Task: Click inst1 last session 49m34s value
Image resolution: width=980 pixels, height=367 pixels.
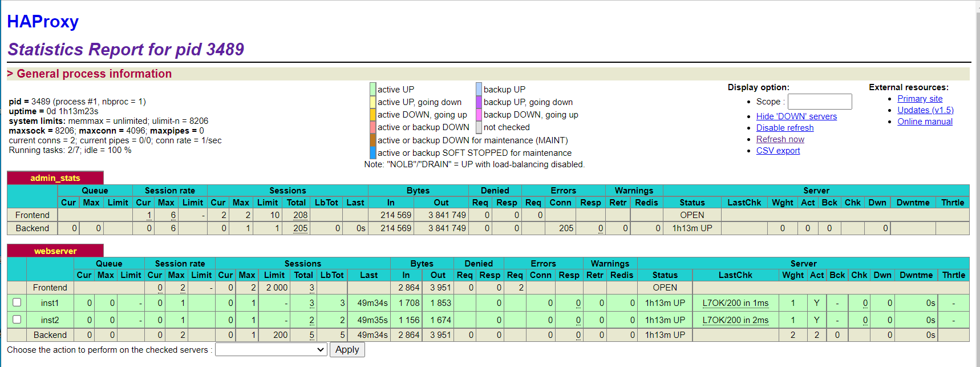Action: (372, 303)
